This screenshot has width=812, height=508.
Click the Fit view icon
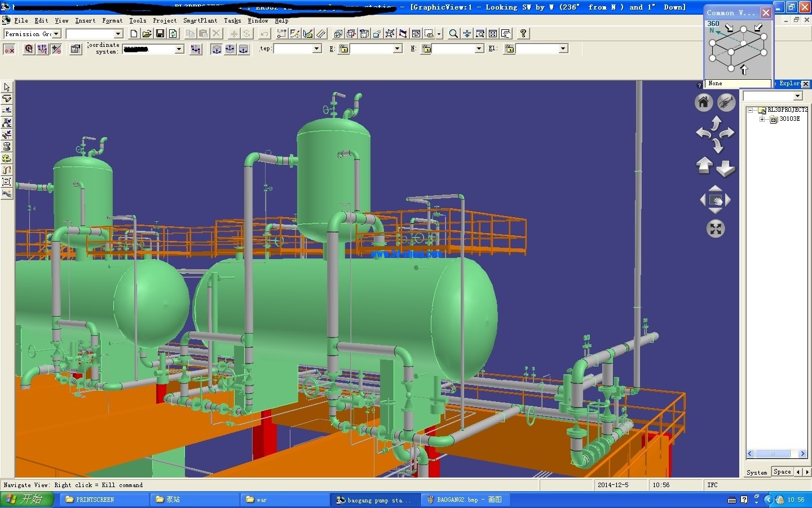(x=493, y=34)
